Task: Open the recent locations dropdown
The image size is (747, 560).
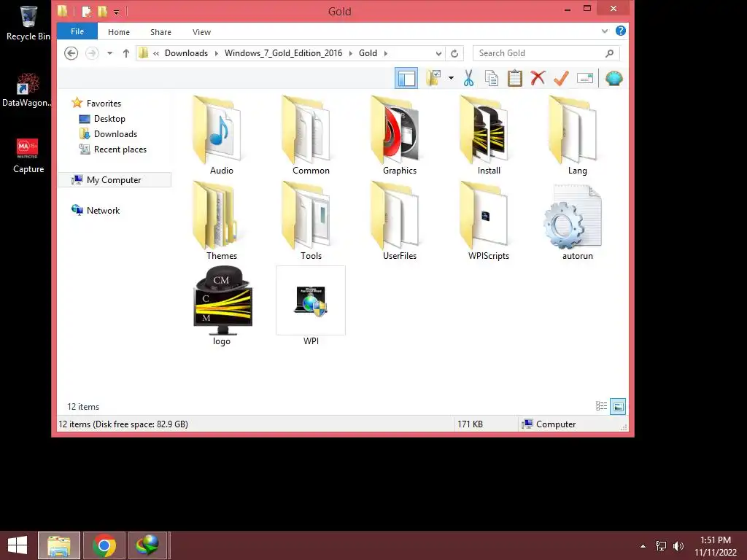Action: click(109, 52)
